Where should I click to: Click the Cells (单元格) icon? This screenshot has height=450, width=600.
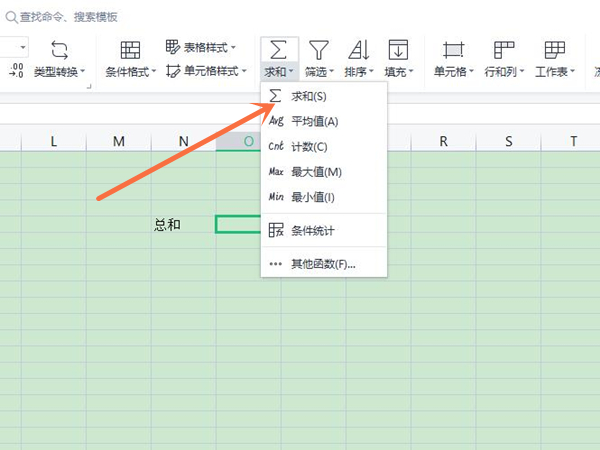click(x=454, y=50)
